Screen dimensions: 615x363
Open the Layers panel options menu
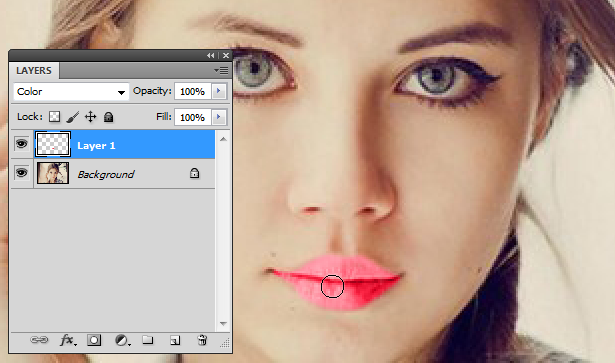point(221,71)
